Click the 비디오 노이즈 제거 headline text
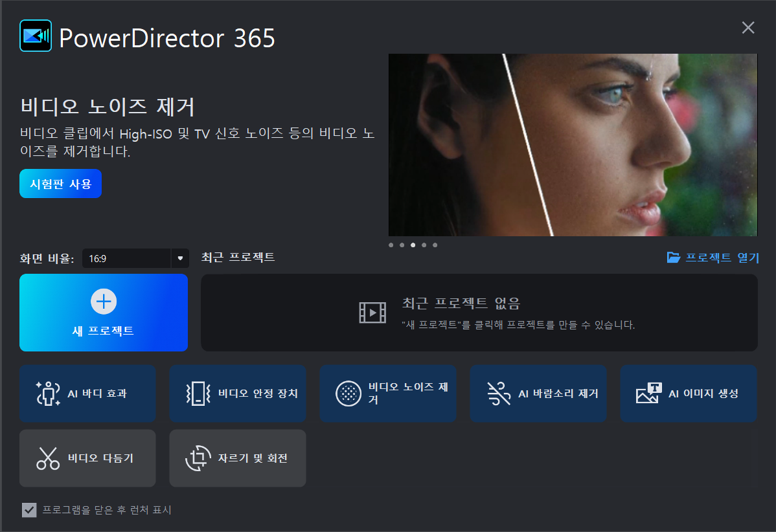 click(108, 107)
